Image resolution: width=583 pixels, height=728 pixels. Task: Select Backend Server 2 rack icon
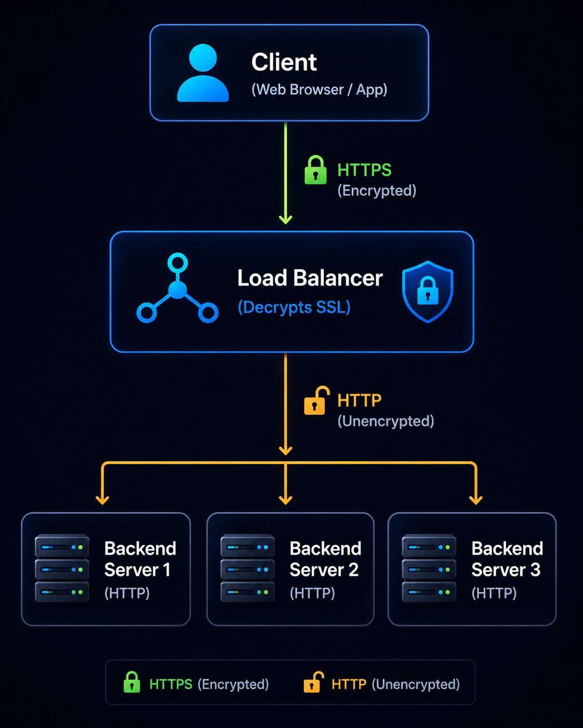(247, 568)
